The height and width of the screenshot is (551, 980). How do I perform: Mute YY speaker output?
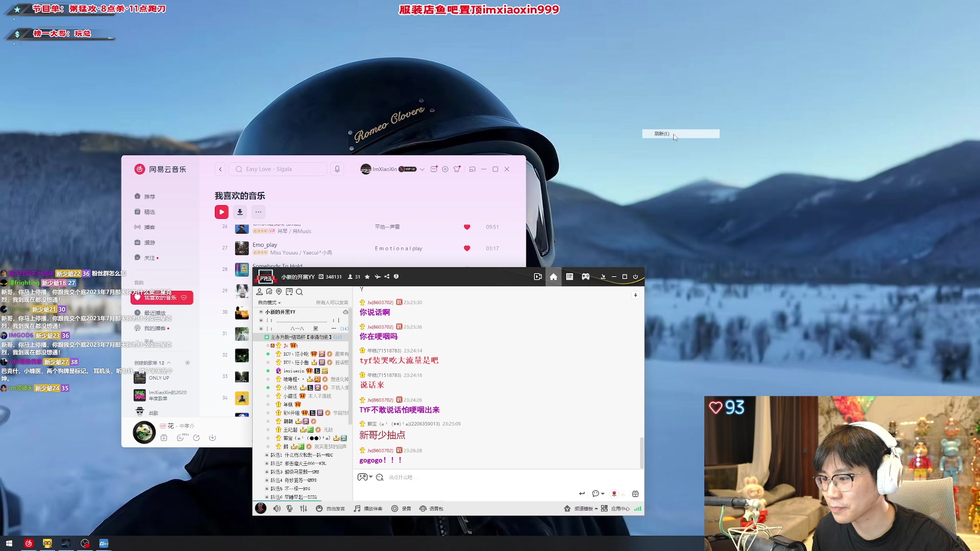[x=277, y=509]
